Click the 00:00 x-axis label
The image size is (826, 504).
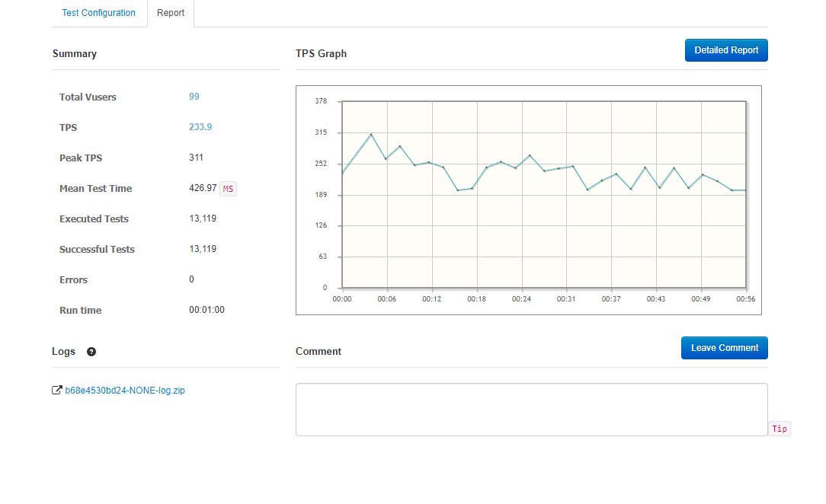pos(342,299)
